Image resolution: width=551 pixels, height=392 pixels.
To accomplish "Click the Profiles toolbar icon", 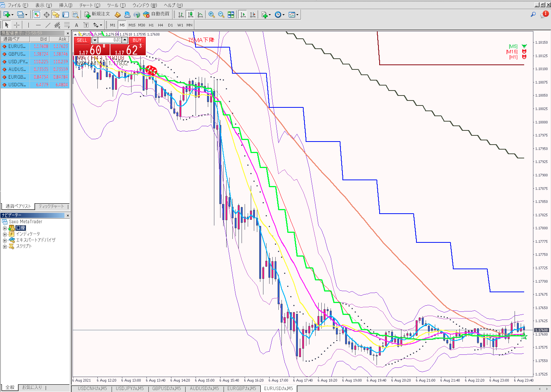I will (x=20, y=15).
